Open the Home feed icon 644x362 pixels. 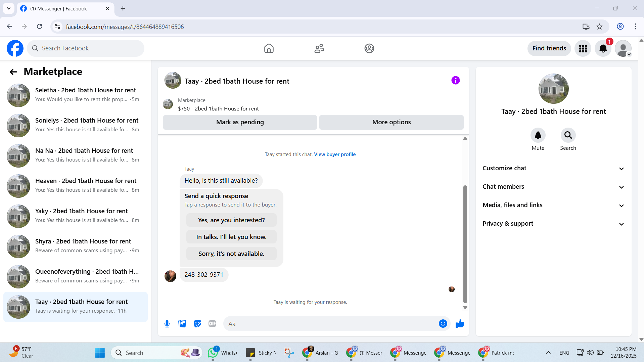click(269, 48)
